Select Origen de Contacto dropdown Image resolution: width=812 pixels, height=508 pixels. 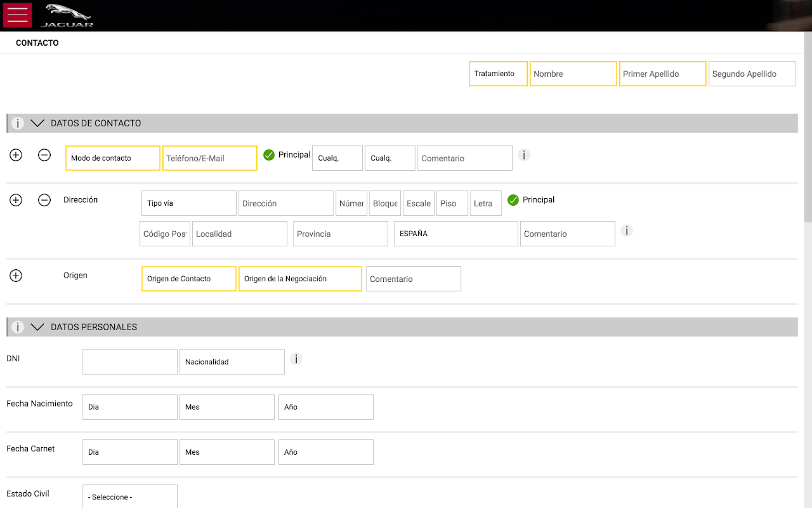(188, 279)
